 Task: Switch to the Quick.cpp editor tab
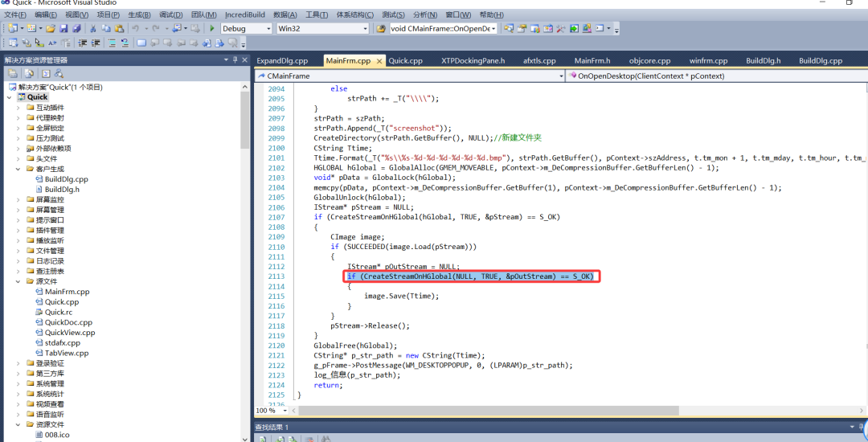pos(405,60)
